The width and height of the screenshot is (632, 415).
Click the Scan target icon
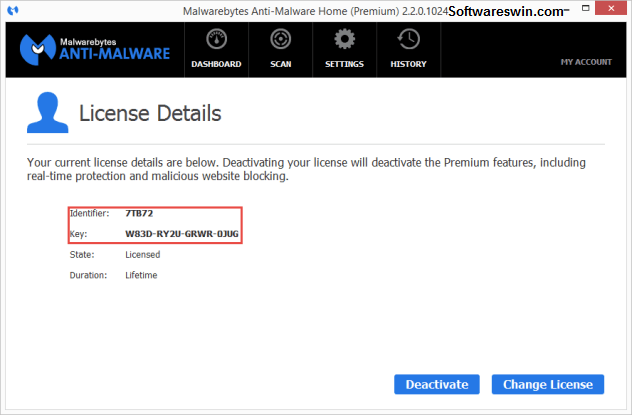tap(281, 39)
